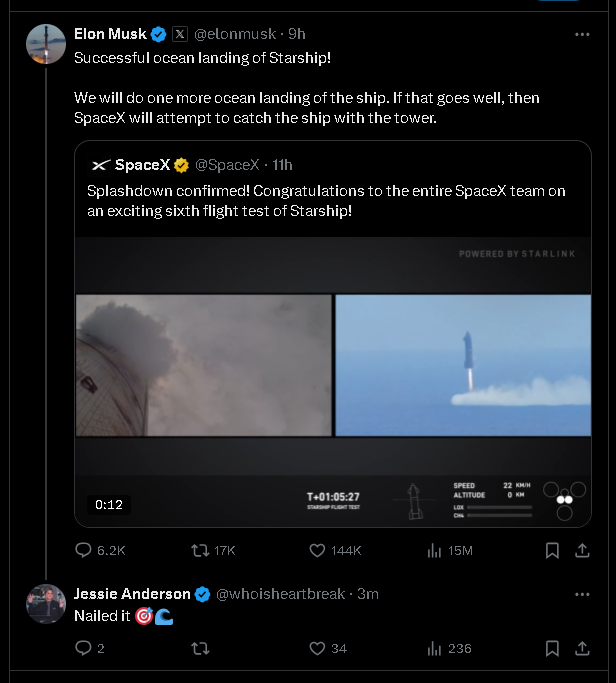Like Elon Musk's tweet with 144K likes
The height and width of the screenshot is (683, 616).
[x=318, y=550]
